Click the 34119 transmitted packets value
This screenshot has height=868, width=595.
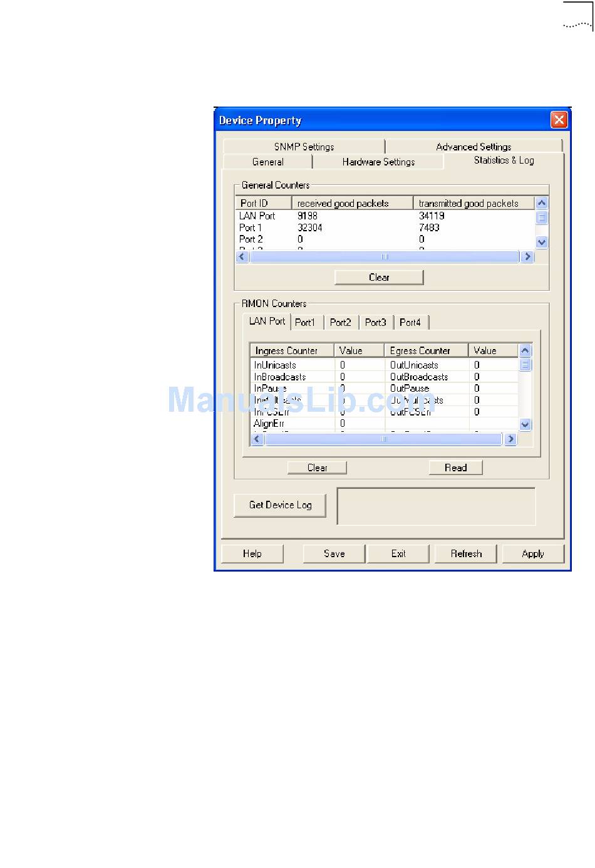[x=432, y=216]
